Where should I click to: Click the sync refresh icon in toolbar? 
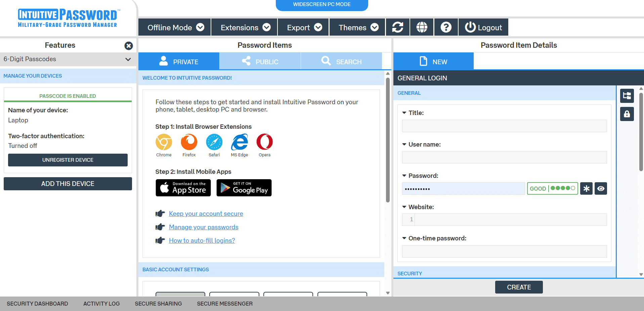click(398, 27)
